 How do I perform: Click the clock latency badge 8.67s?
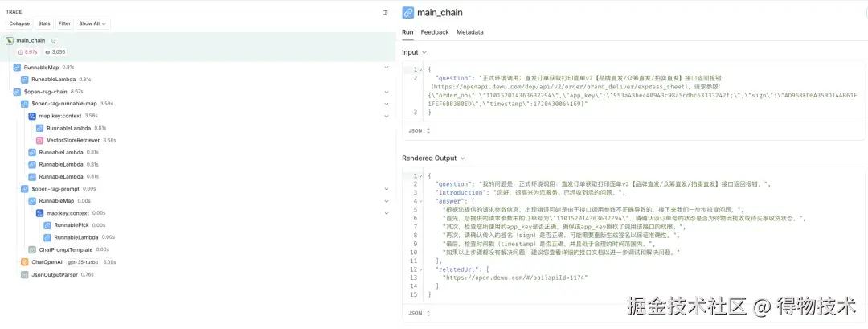(27, 52)
